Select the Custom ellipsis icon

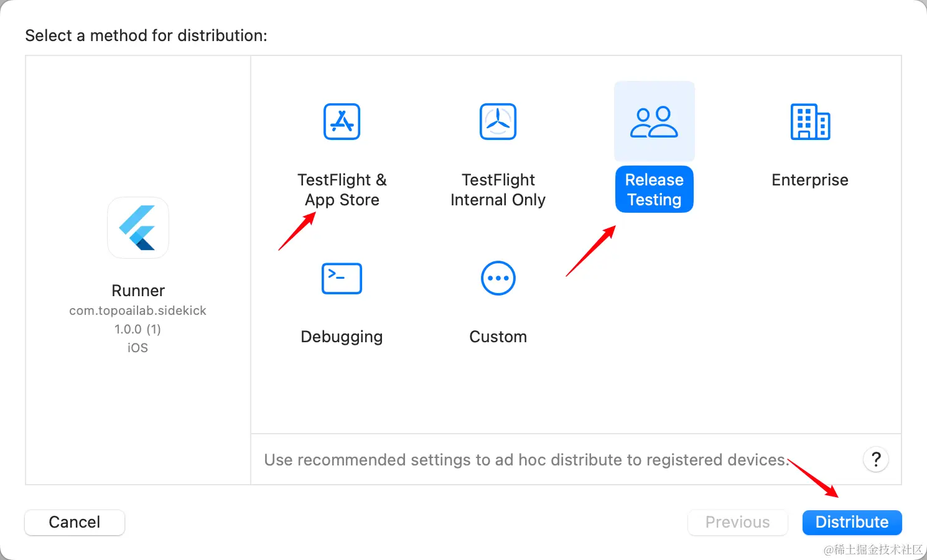coord(498,278)
